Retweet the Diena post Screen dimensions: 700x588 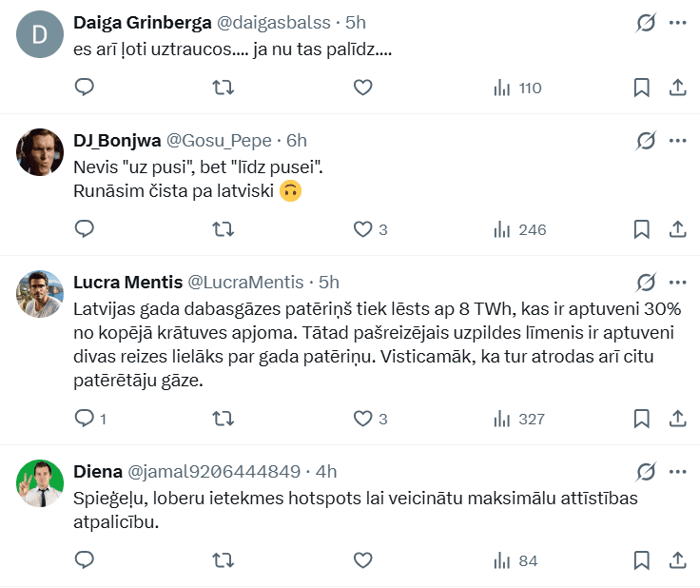[224, 559]
